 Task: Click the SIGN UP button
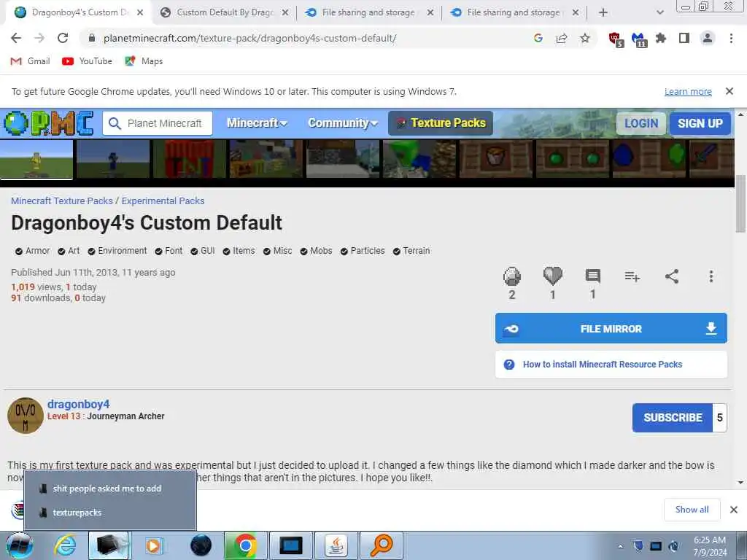[700, 123]
